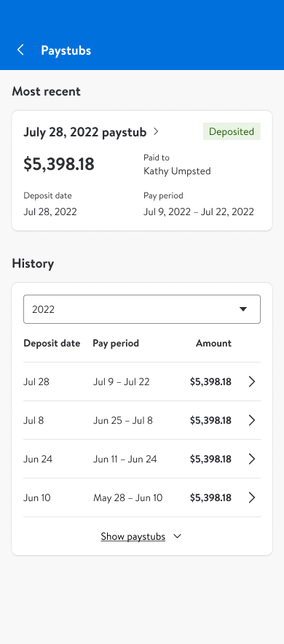
Task: Select the Jul 9 – Jul 22 pay period
Action: pyautogui.click(x=122, y=381)
